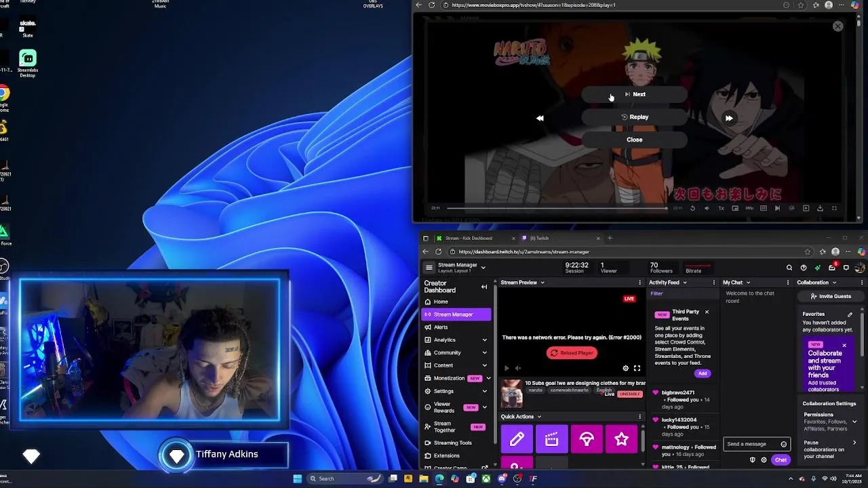This screenshot has height=488, width=868.
Task: Click Invite Guests in Collaboration panel
Action: point(831,296)
